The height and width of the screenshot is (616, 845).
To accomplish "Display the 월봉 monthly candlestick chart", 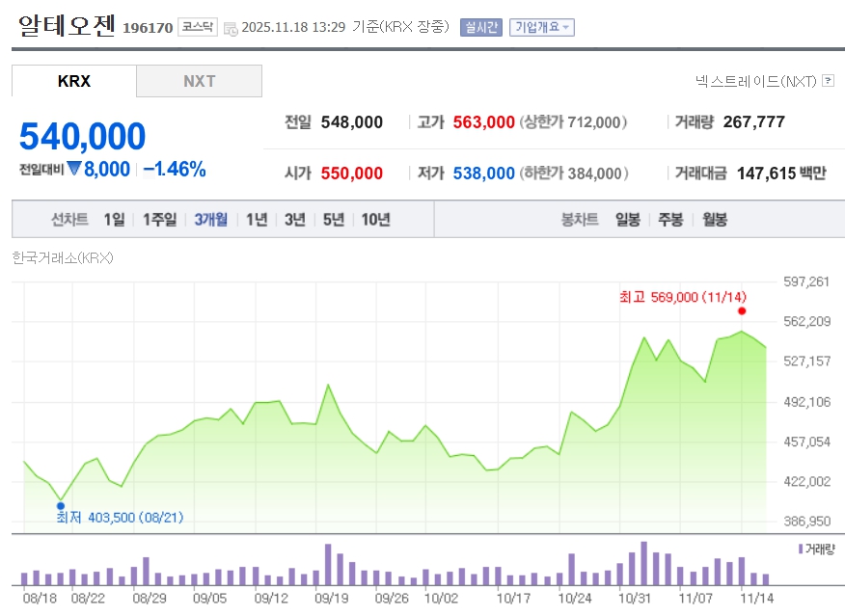I will pyautogui.click(x=715, y=220).
